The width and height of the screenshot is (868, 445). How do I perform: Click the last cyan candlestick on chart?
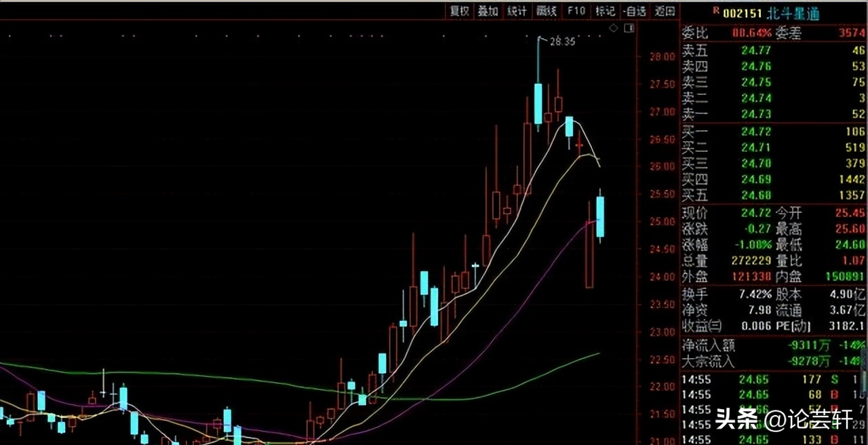pos(600,217)
